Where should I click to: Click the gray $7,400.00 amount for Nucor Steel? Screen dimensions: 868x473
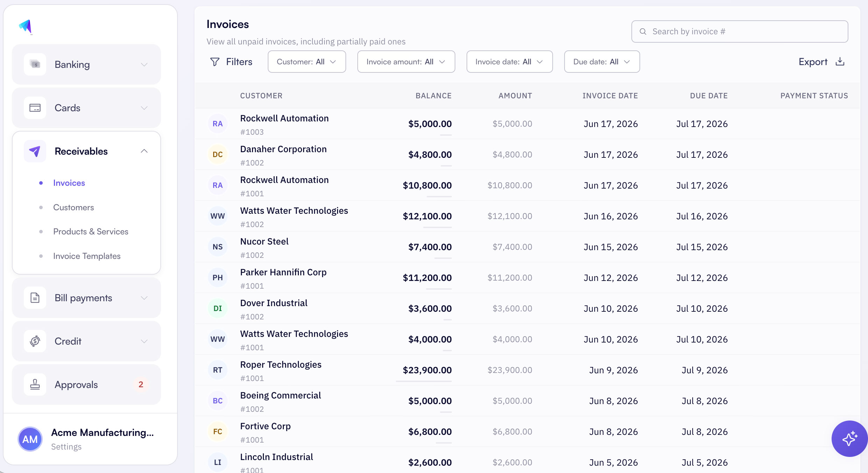click(x=512, y=247)
